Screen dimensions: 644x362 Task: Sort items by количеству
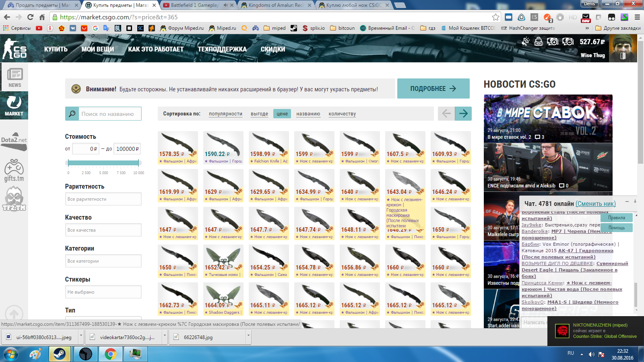[342, 114]
